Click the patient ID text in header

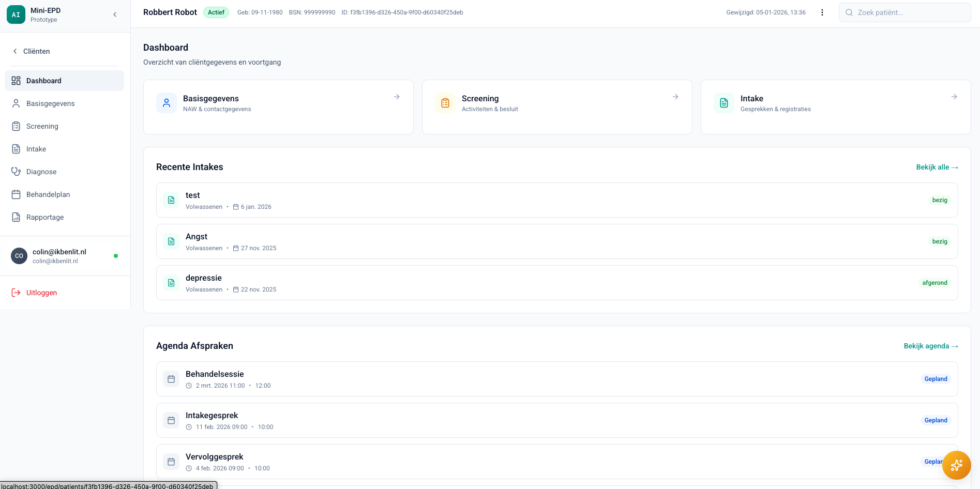point(402,12)
